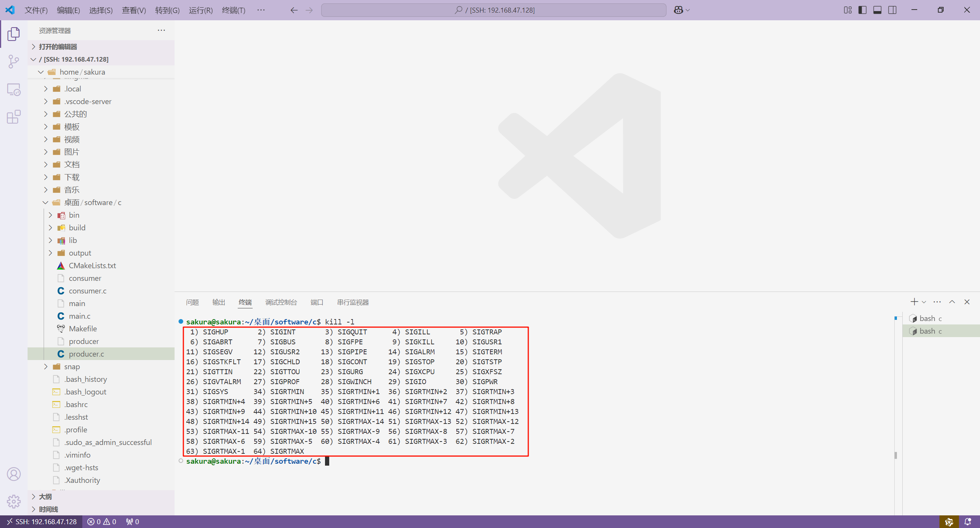Open producer.c file
The height and width of the screenshot is (528, 980).
pos(101,354)
